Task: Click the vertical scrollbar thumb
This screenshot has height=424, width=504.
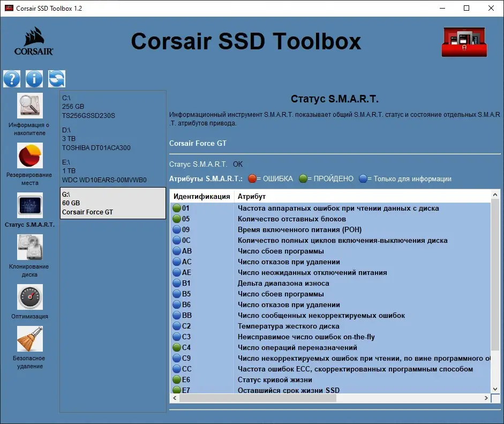Action: 495,275
